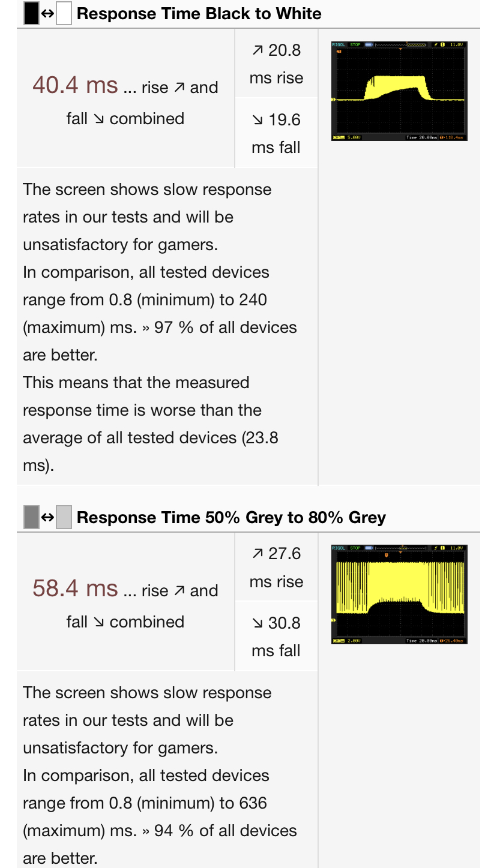Click the rise arrow beside 20.8
The height and width of the screenshot is (868, 497).
pos(258,50)
